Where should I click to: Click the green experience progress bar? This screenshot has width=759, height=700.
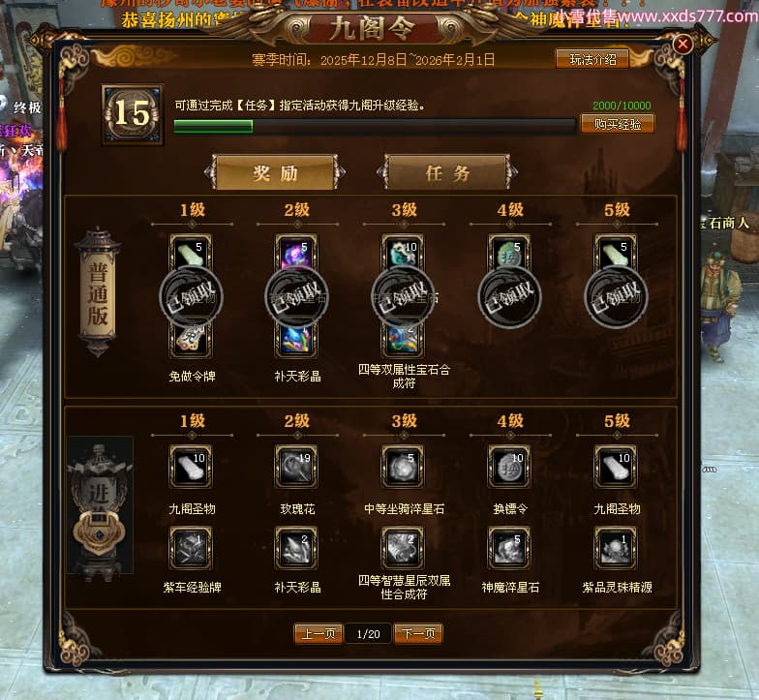[375, 126]
